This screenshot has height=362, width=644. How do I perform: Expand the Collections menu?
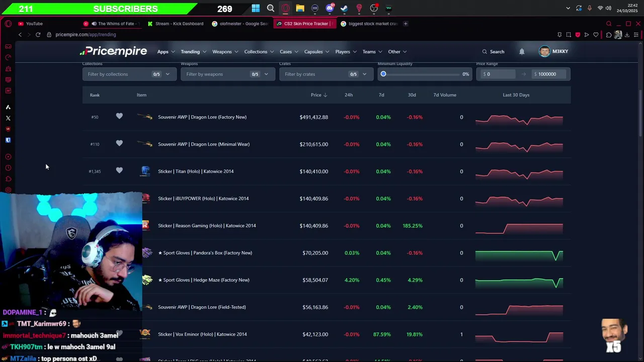tap(259, 51)
